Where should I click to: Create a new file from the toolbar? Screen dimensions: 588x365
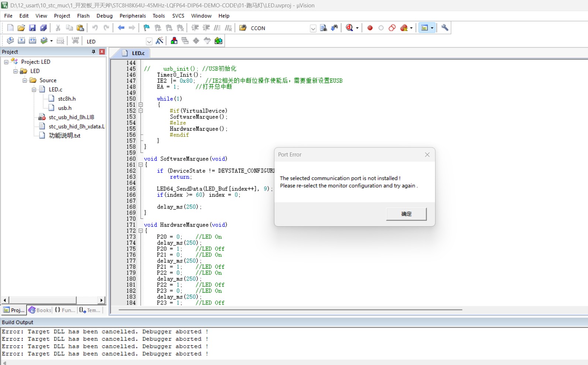pyautogui.click(x=10, y=28)
